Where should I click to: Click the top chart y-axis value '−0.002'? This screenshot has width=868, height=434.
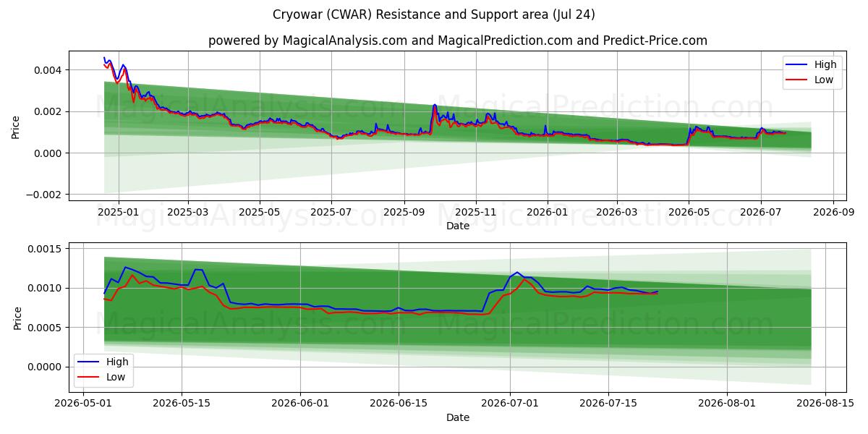click(44, 195)
